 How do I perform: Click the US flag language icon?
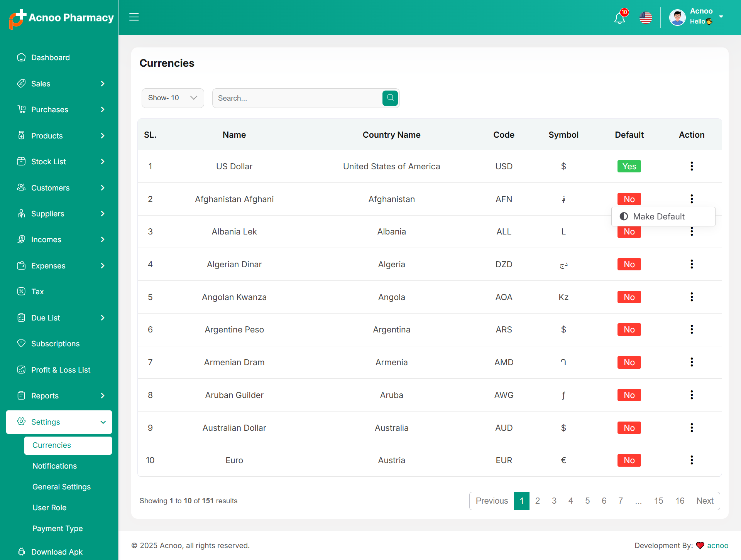coord(646,18)
